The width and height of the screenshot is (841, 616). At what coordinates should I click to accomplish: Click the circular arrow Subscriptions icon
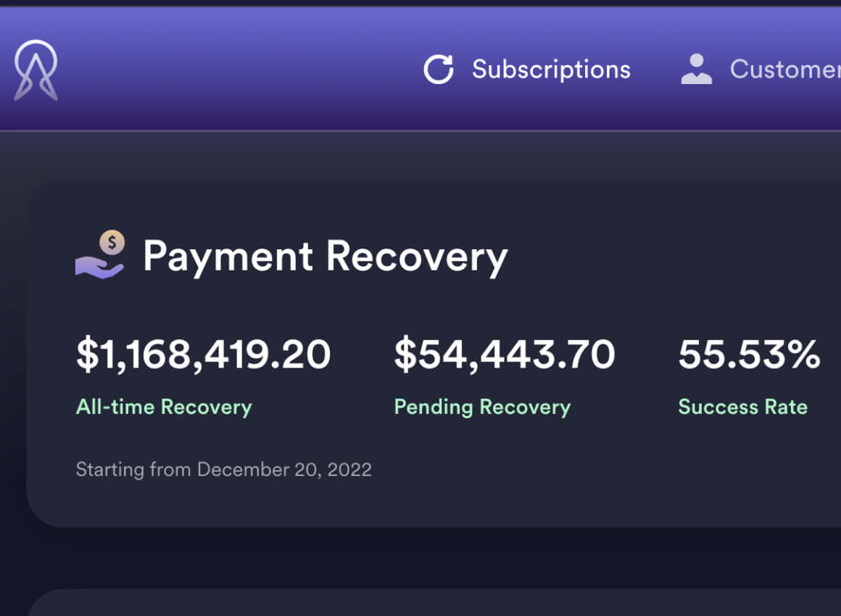(x=439, y=70)
